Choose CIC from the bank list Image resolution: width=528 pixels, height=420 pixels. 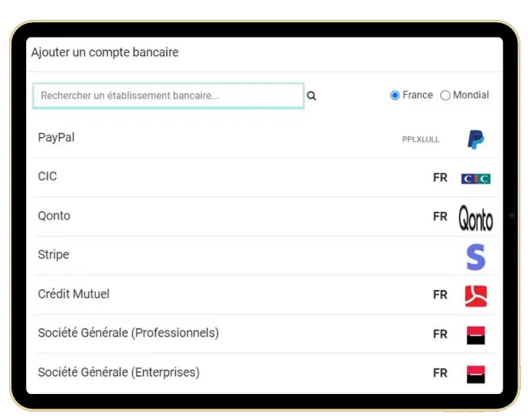[x=265, y=177]
